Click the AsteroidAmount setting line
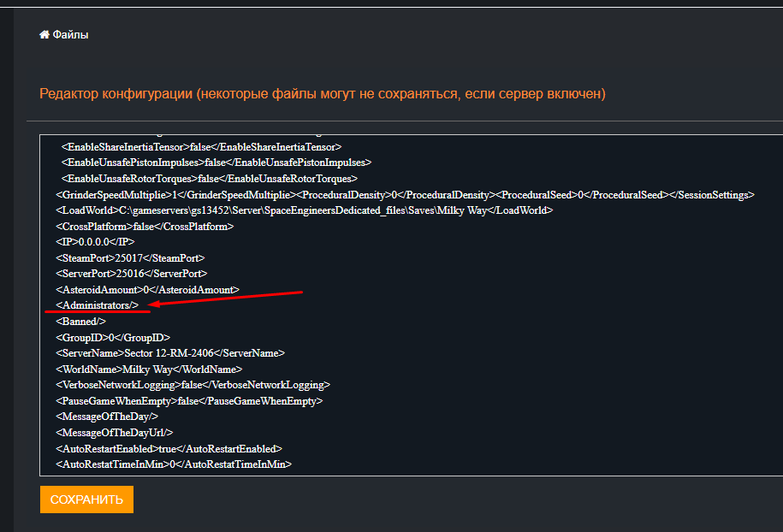Viewport: 783px width, 532px height. (147, 290)
